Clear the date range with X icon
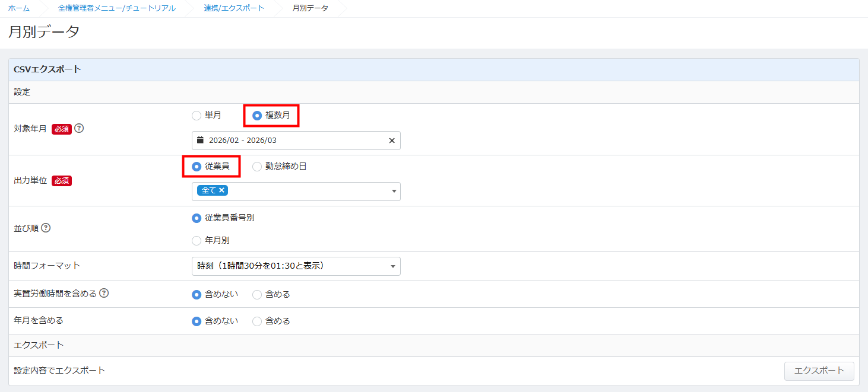The image size is (868, 392). coord(392,141)
